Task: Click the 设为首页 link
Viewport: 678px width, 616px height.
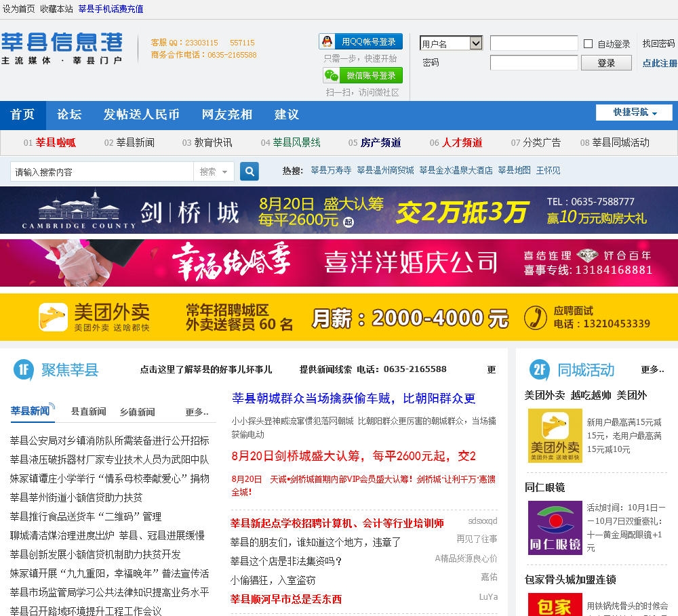Action: [18, 9]
